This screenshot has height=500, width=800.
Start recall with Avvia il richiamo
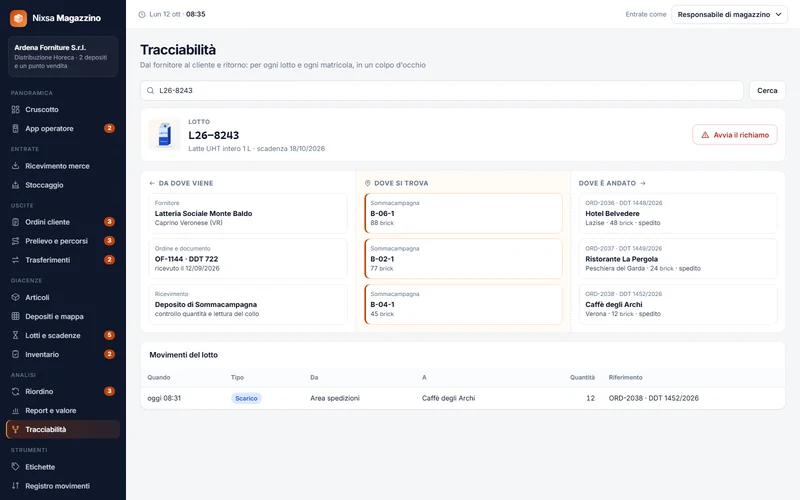735,135
